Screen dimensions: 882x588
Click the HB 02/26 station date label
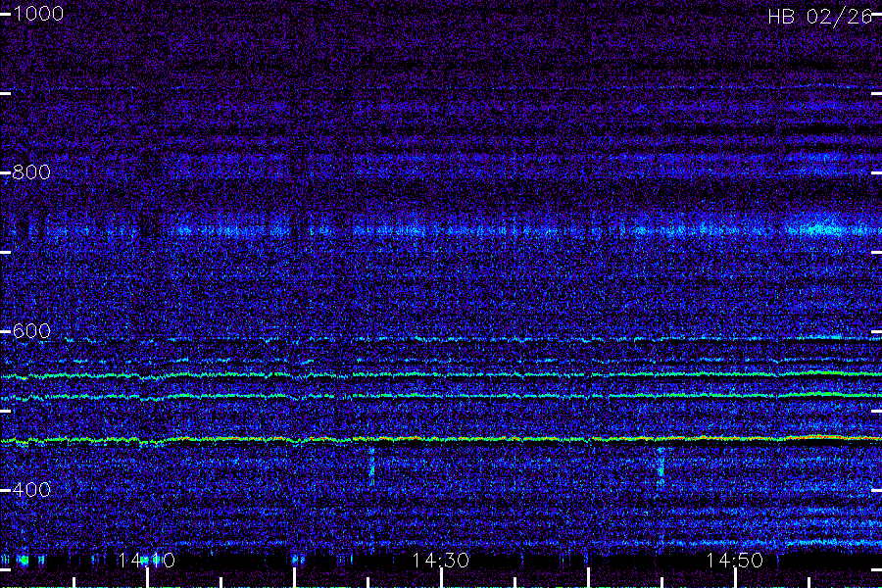click(820, 17)
